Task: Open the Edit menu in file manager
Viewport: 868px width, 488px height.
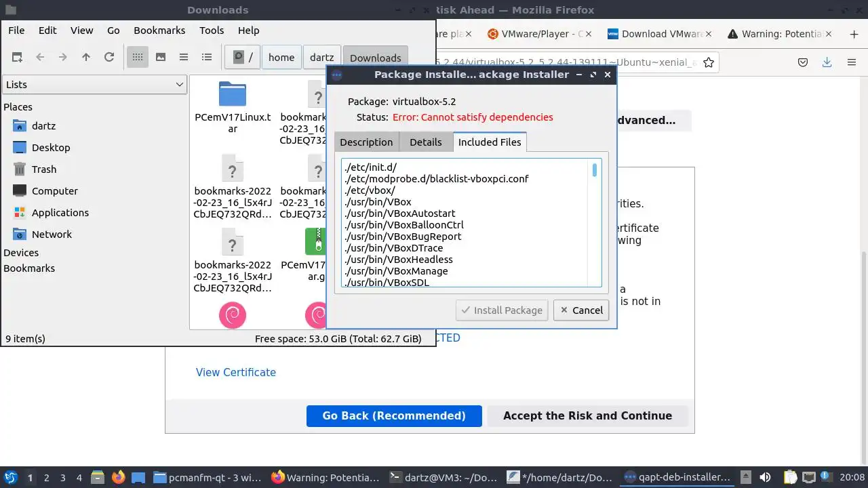Action: pos(47,30)
